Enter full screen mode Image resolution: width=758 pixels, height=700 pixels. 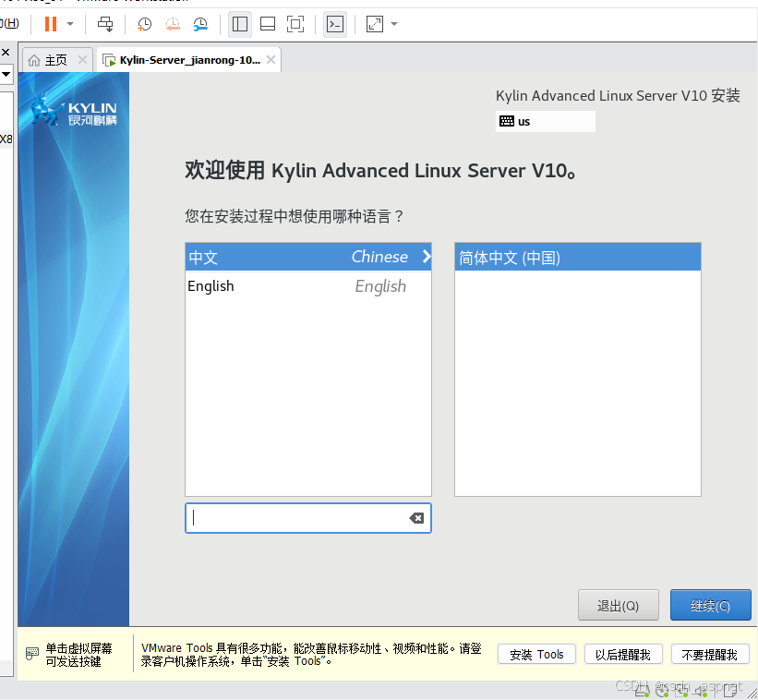pos(295,24)
